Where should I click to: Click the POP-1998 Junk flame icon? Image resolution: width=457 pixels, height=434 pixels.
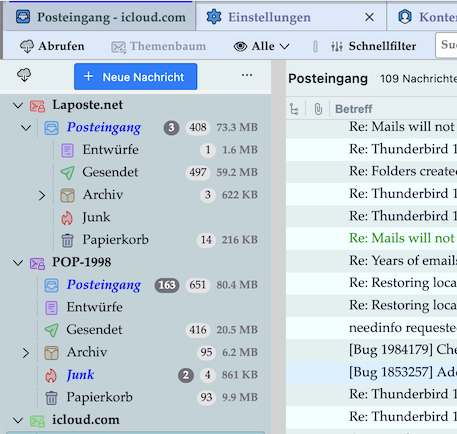coord(51,375)
